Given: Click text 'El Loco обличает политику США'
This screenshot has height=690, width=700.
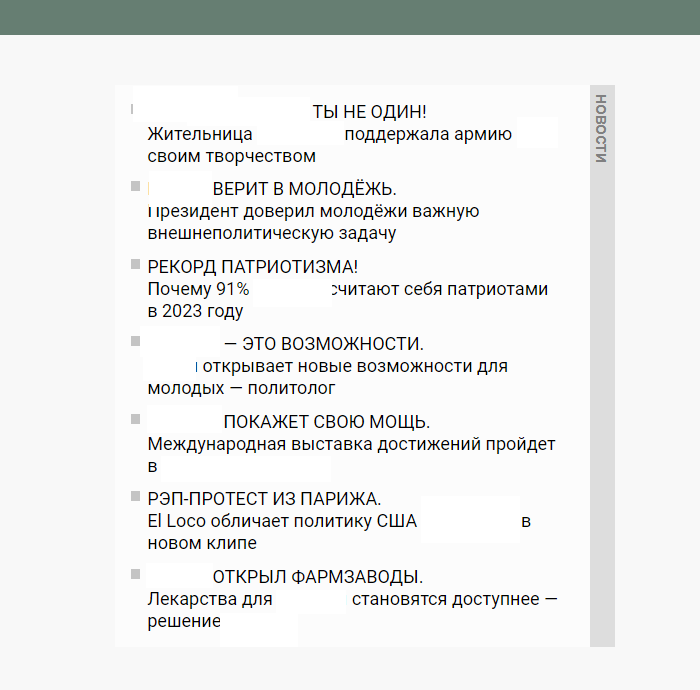Looking at the screenshot, I should pos(282,521).
